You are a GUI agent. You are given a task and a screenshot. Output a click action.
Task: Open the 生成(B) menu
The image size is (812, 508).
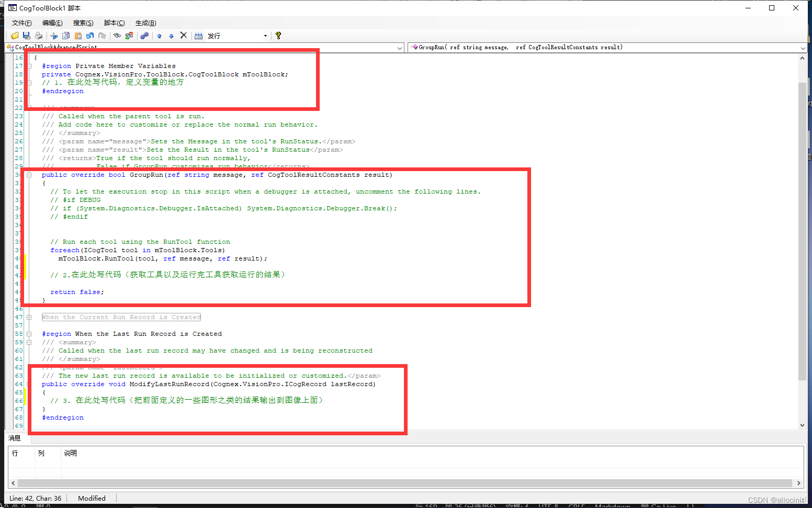click(145, 23)
